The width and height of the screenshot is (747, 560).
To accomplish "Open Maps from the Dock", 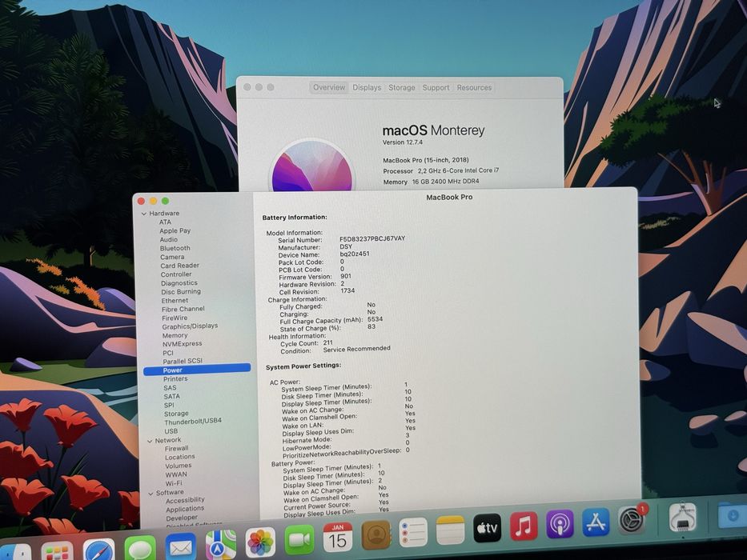I will pyautogui.click(x=220, y=544).
